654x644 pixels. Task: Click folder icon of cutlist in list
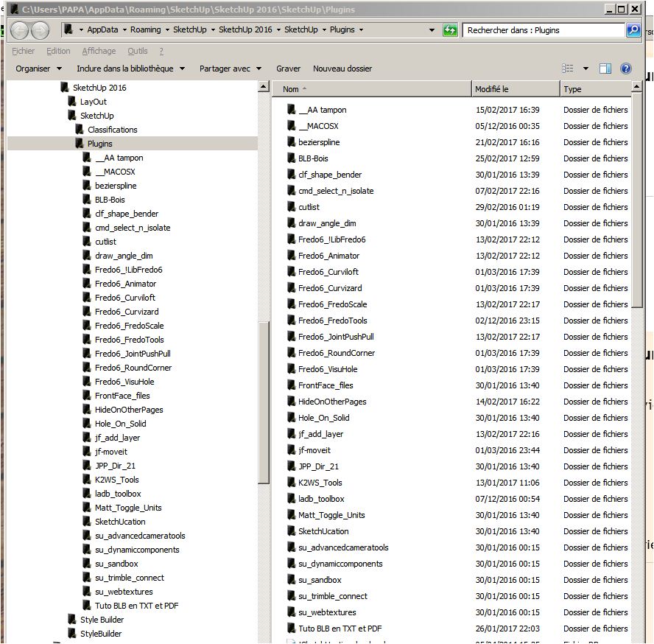291,206
